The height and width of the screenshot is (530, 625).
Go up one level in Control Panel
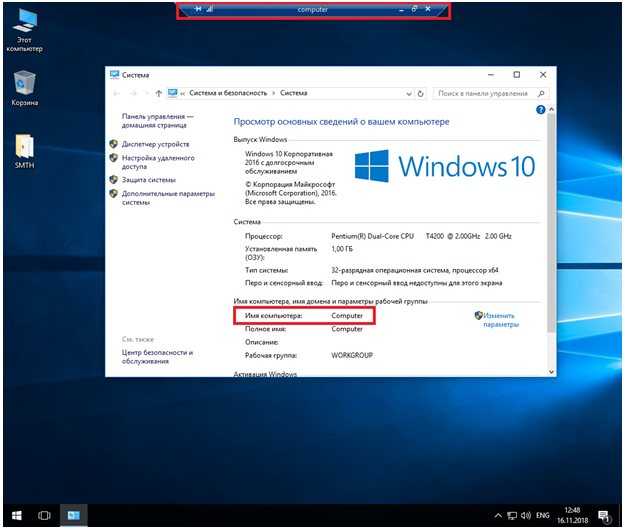158,93
